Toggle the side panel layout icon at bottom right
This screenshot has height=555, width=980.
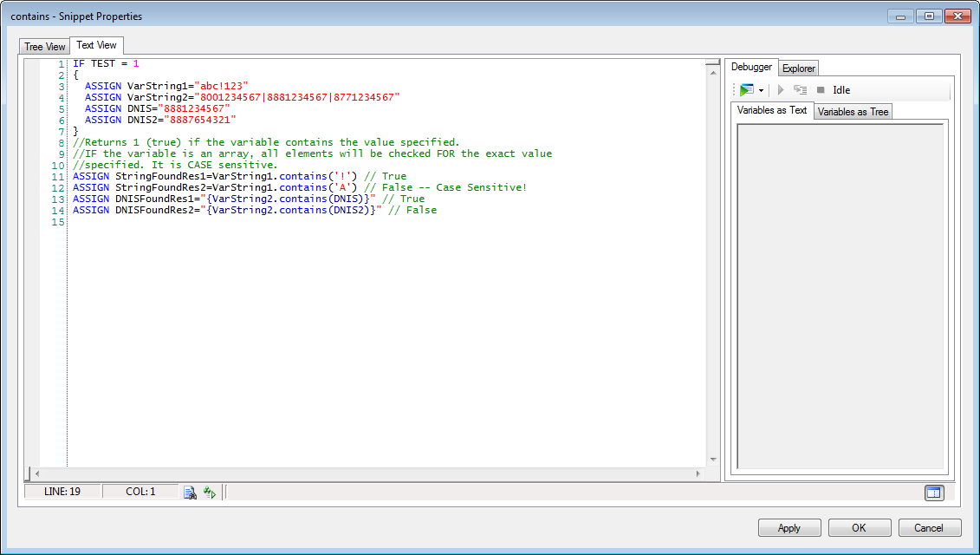(934, 493)
